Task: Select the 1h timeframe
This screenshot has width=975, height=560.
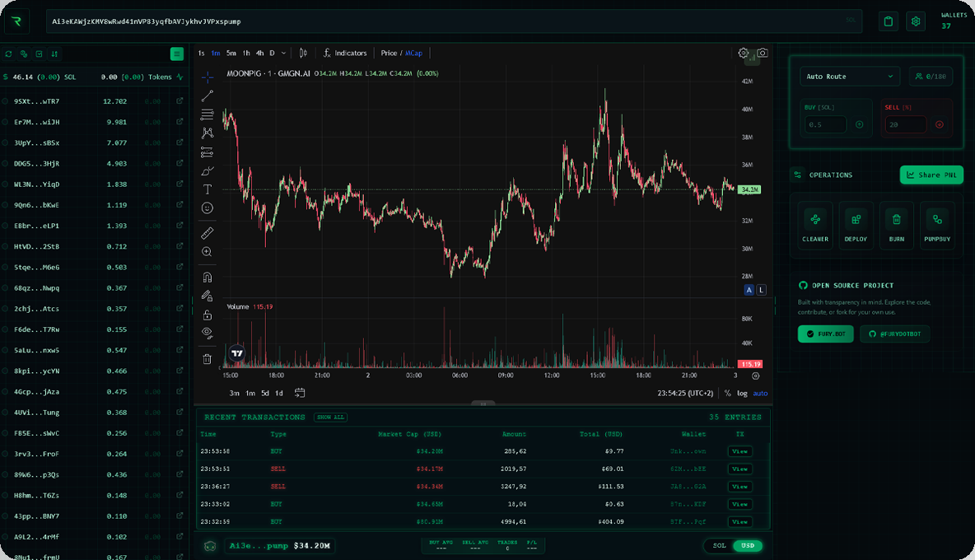Action: (246, 53)
